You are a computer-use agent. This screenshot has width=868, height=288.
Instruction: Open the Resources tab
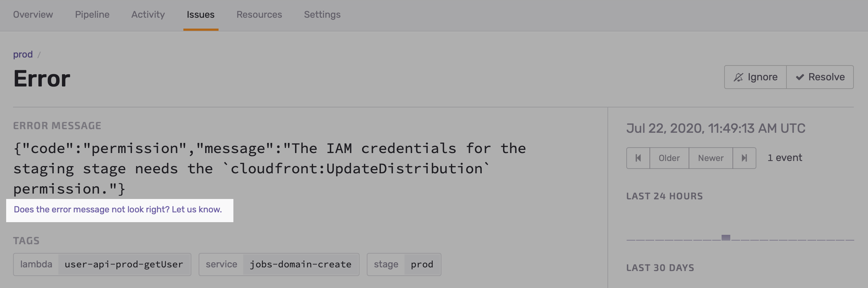point(259,14)
